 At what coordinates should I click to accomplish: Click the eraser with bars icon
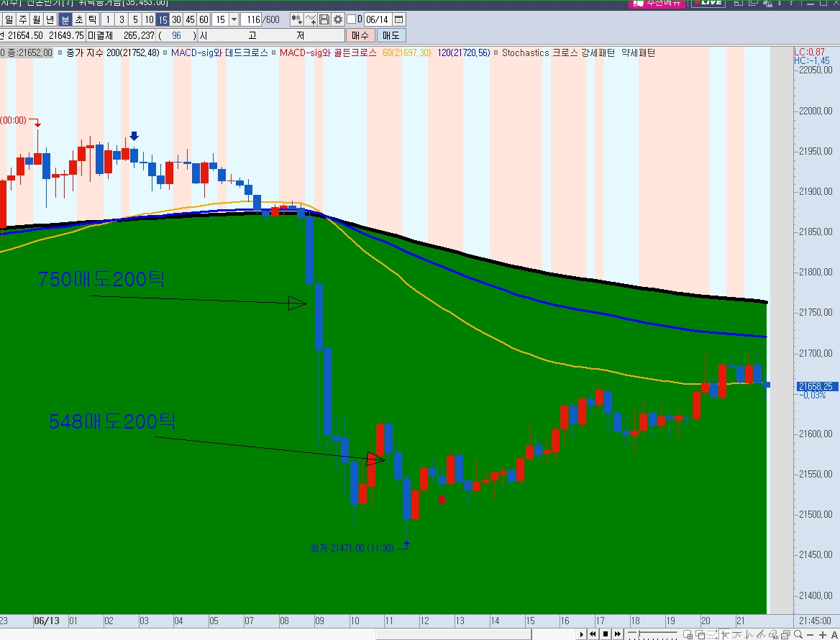pos(774,635)
